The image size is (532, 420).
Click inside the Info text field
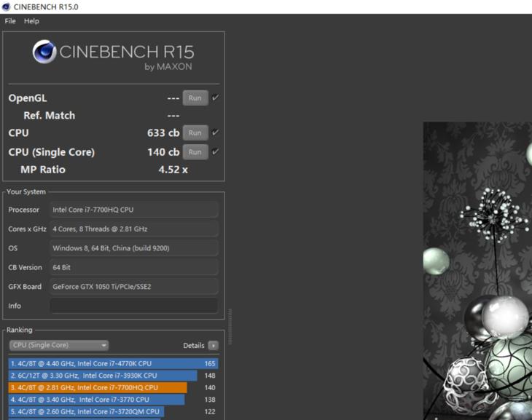134,306
